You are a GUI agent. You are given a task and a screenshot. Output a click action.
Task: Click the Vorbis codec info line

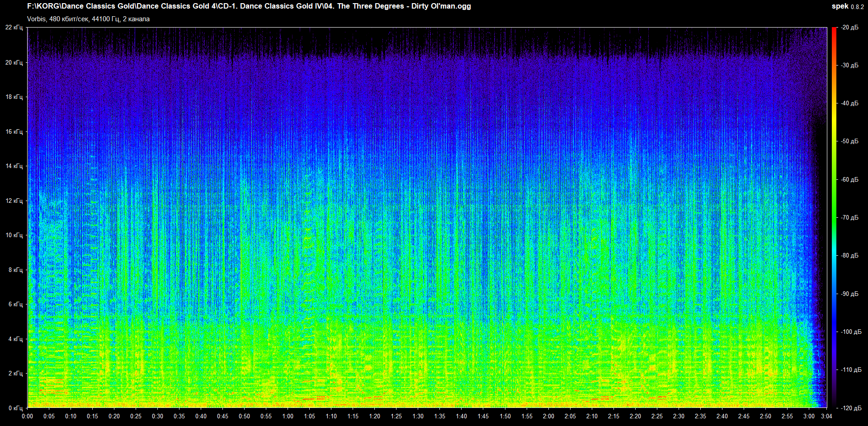[x=88, y=19]
